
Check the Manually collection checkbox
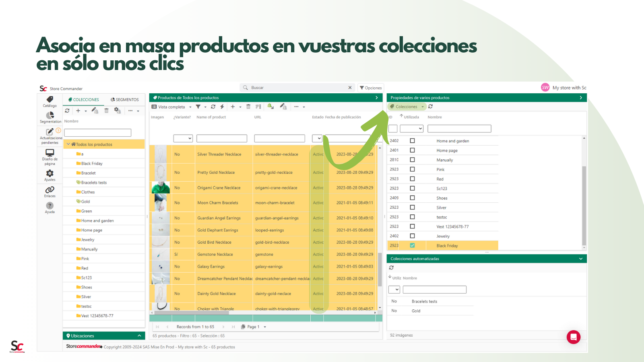click(x=412, y=160)
